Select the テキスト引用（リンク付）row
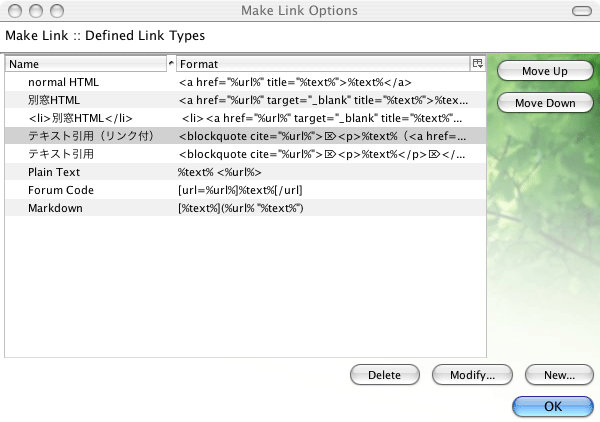Image resolution: width=600 pixels, height=422 pixels. (89, 136)
